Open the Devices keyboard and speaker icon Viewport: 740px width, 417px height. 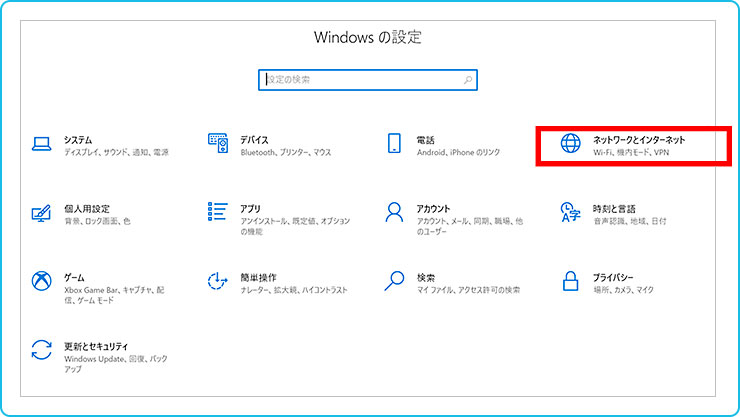(218, 143)
